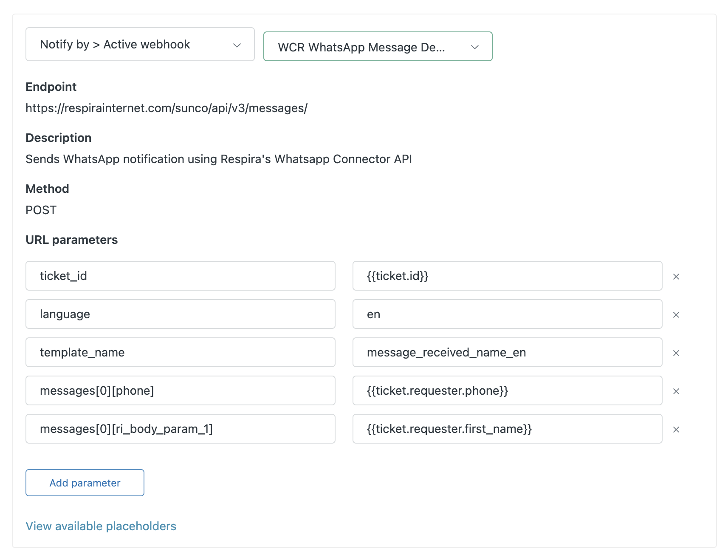Viewport: 728px width, 560px height.
Task: Click the messages[0][ri_body_param_1] key field
Action: pyautogui.click(x=180, y=429)
